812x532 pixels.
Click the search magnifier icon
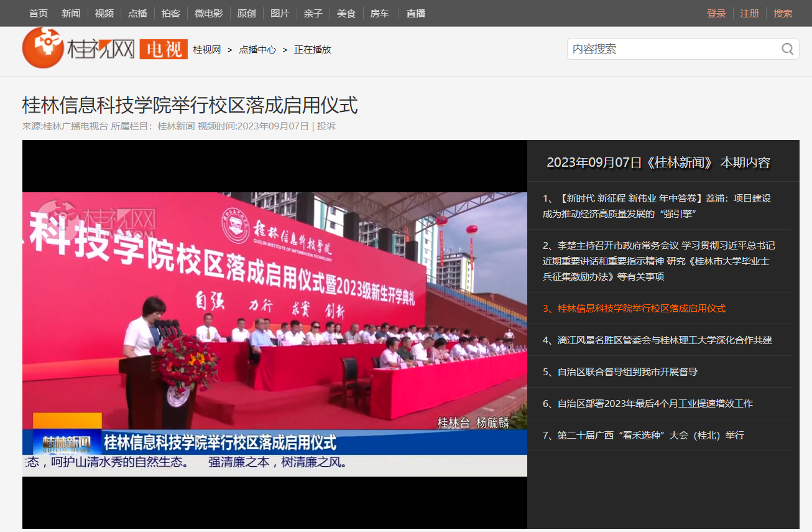[787, 49]
